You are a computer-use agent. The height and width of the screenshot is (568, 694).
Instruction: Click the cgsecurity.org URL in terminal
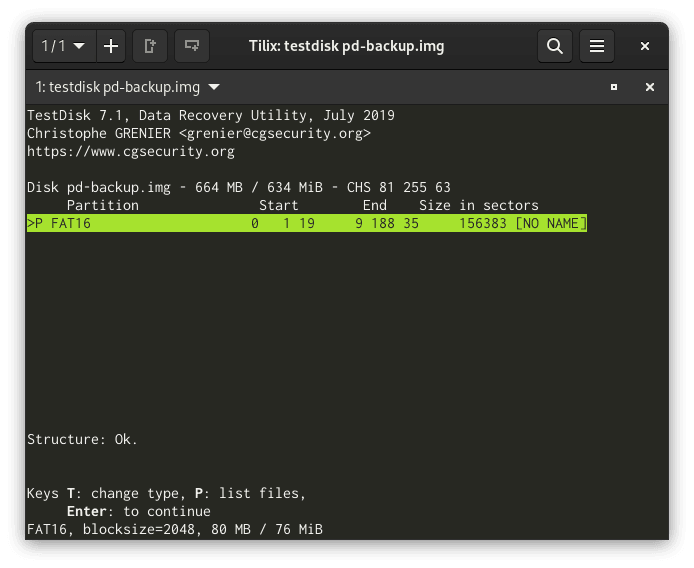point(131,152)
